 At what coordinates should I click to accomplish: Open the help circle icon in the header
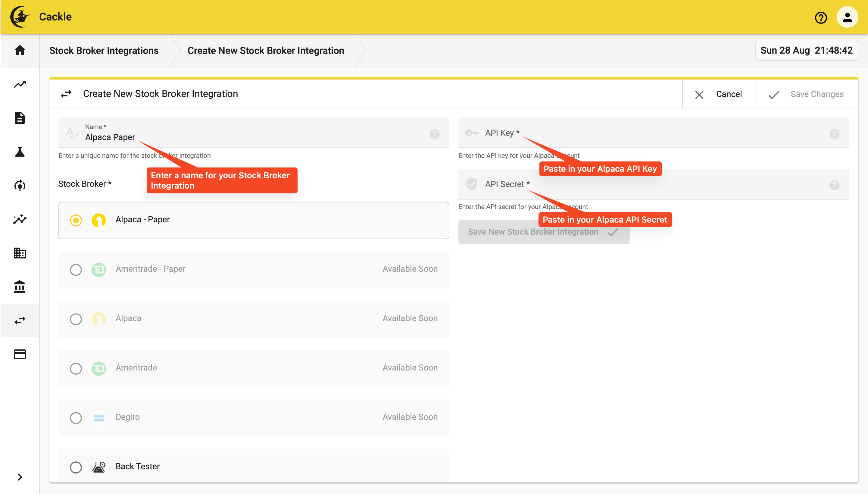[x=821, y=17]
